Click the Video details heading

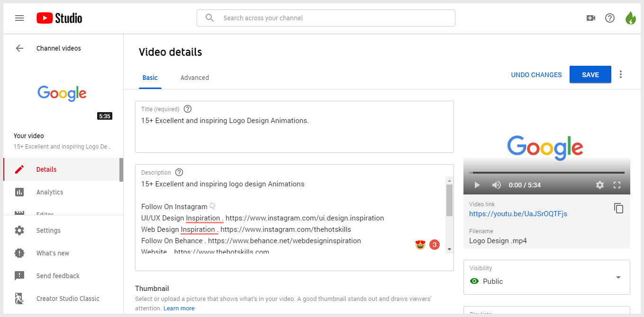[x=170, y=52]
